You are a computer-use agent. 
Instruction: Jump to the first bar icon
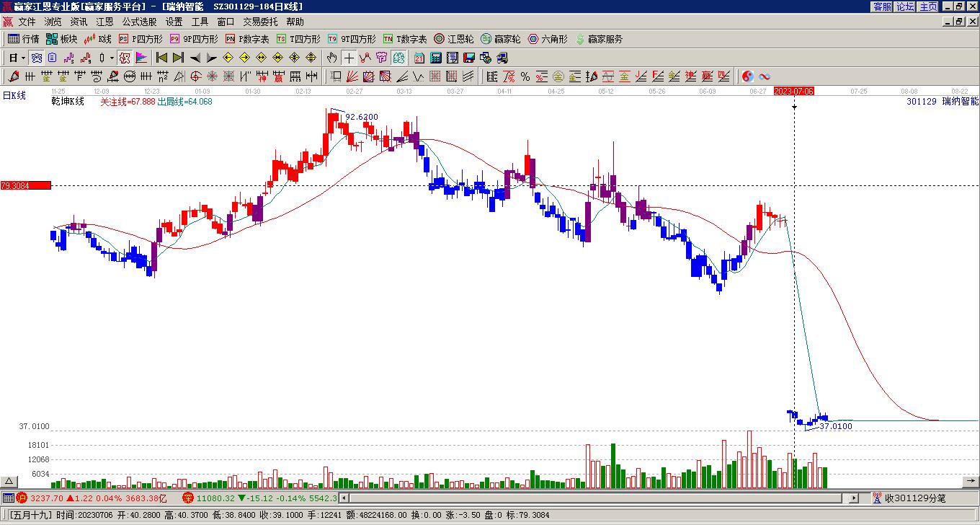pos(162,58)
